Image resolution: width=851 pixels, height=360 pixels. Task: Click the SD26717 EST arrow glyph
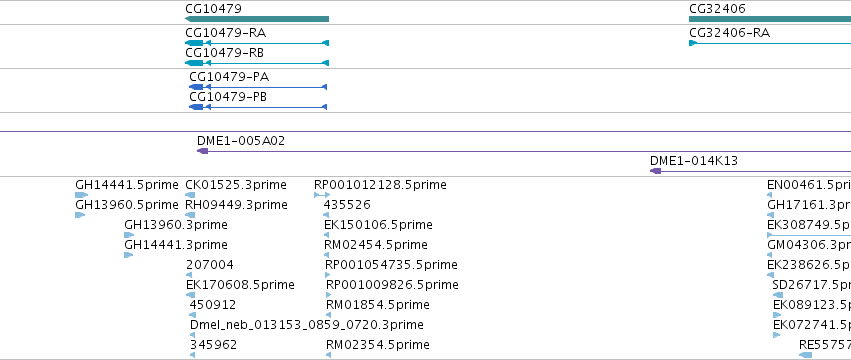pos(778,295)
